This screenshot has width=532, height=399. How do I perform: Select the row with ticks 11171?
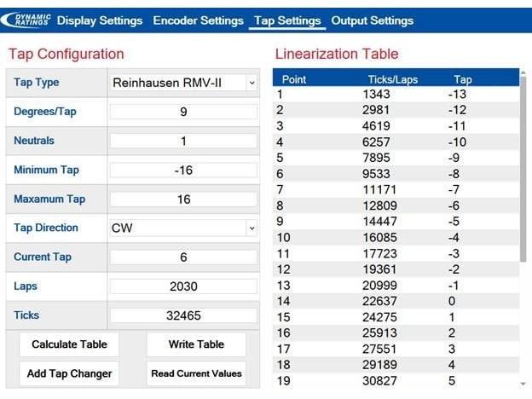tap(396, 189)
